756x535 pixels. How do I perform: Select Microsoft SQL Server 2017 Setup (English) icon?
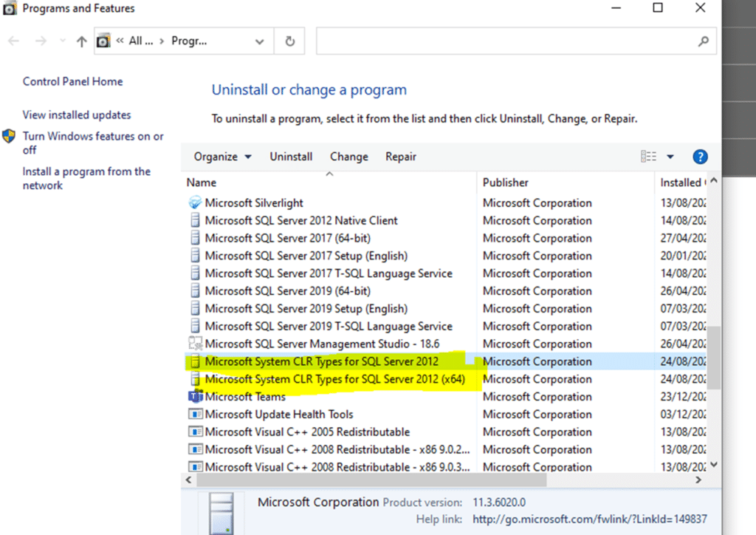[195, 256]
